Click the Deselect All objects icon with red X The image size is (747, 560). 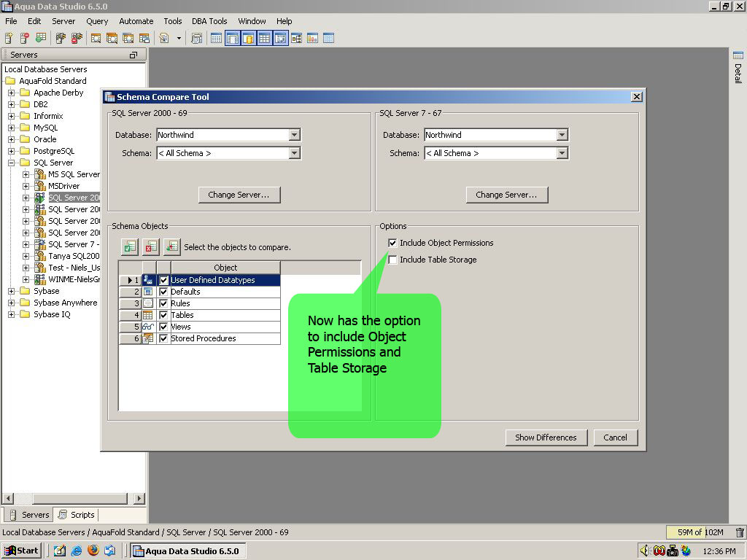150,246
